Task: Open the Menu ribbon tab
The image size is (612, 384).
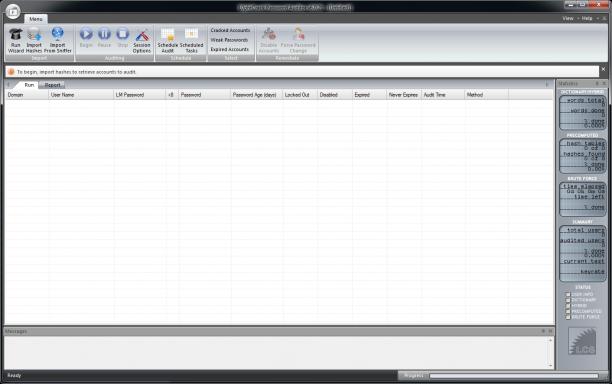Action: 36,19
